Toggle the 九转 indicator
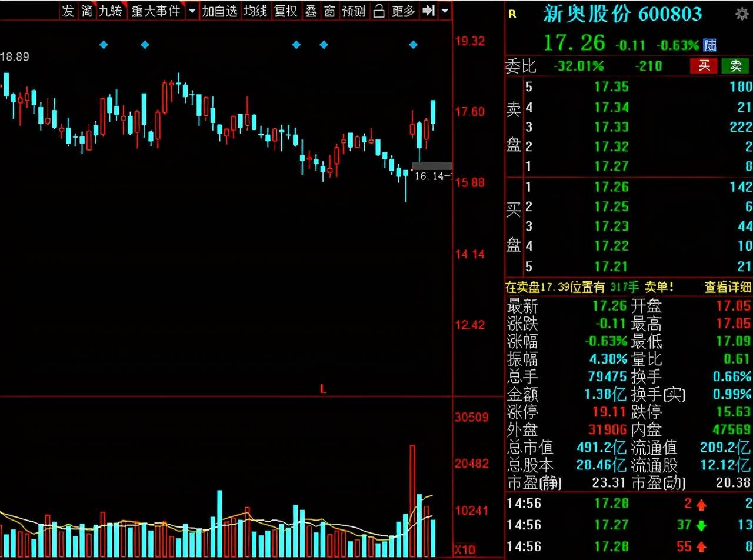Image resolution: width=753 pixels, height=560 pixels. click(x=111, y=11)
